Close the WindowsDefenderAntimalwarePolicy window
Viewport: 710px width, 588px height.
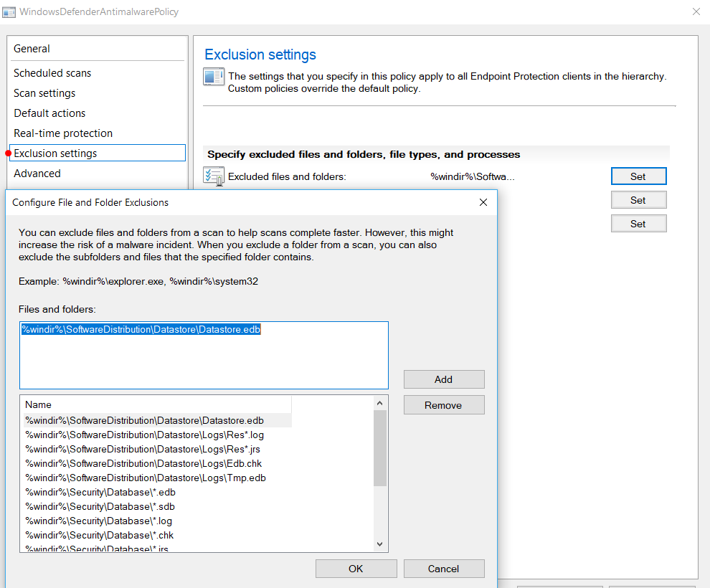pos(696,11)
